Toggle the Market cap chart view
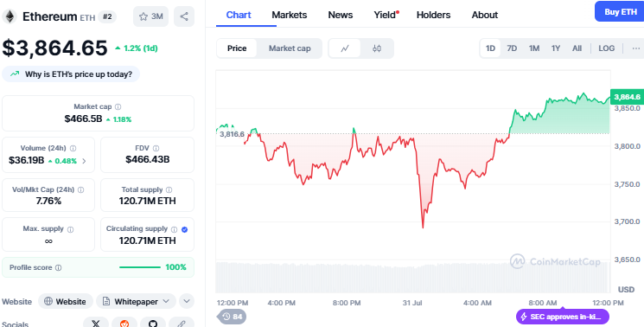Viewport: 644px width, 327px height. click(x=290, y=48)
